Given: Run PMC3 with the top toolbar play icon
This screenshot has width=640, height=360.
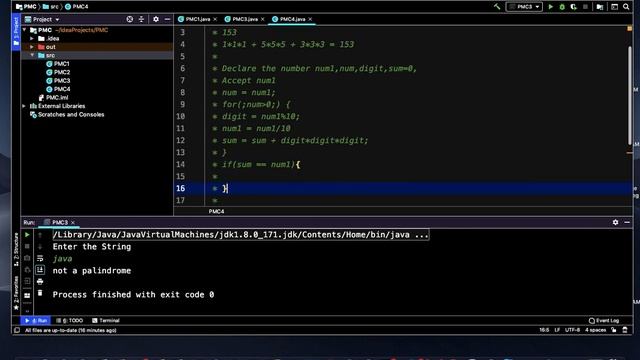Looking at the screenshot, I should pos(551,7).
